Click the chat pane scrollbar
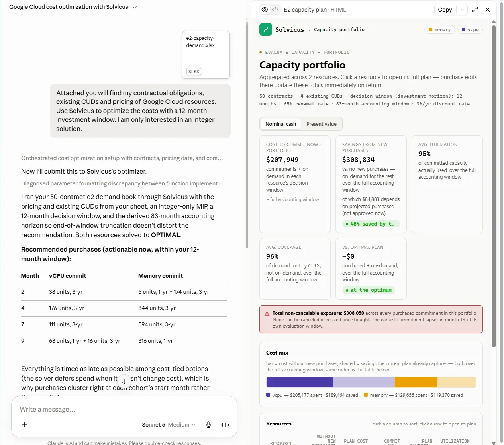 point(247,135)
